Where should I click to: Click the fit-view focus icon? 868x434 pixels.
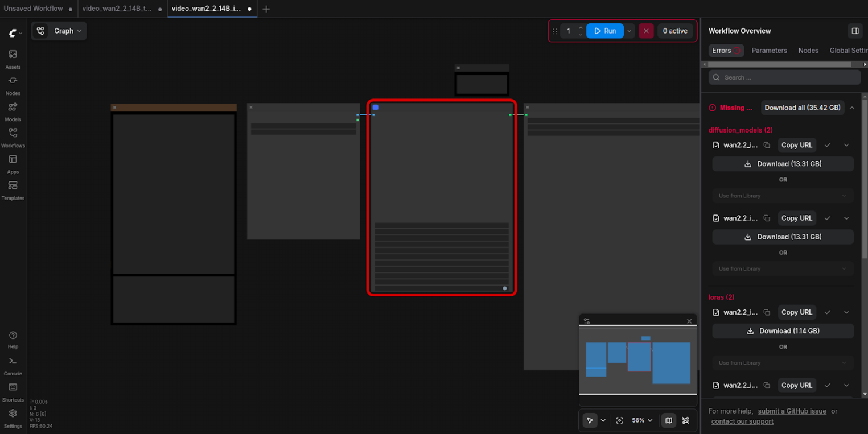point(620,420)
